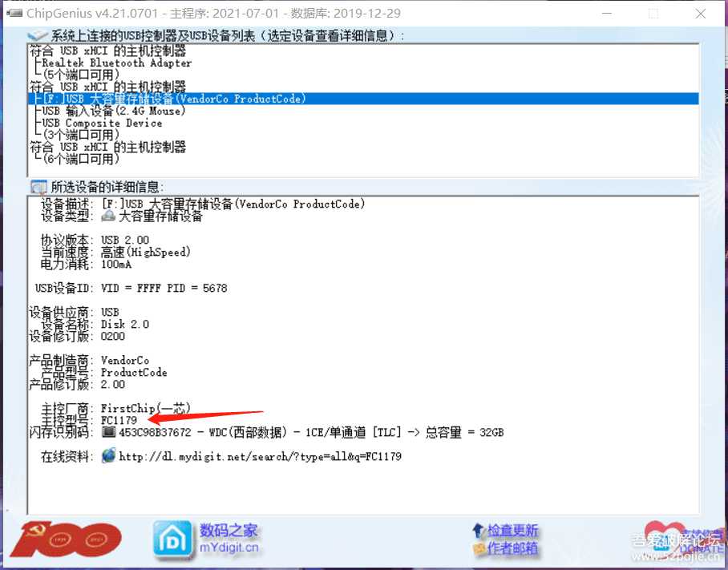The width and height of the screenshot is (728, 570).
Task: Click the 检查更新 link
Action: click(x=512, y=531)
